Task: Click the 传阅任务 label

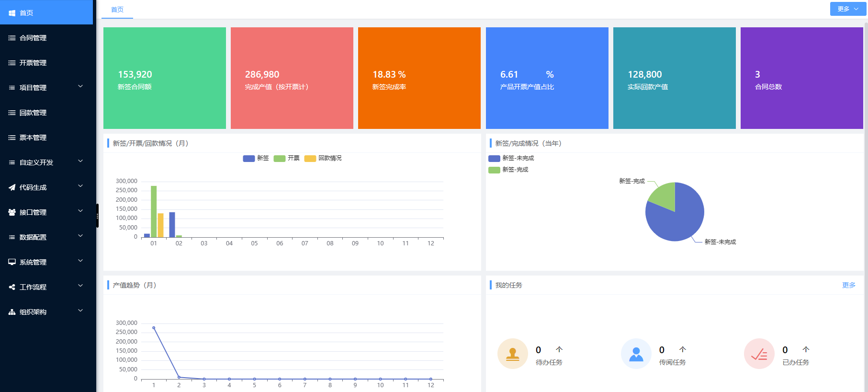Action: (x=672, y=362)
